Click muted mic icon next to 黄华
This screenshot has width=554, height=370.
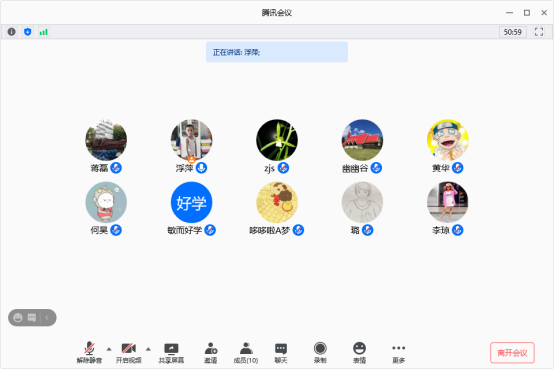(x=458, y=168)
